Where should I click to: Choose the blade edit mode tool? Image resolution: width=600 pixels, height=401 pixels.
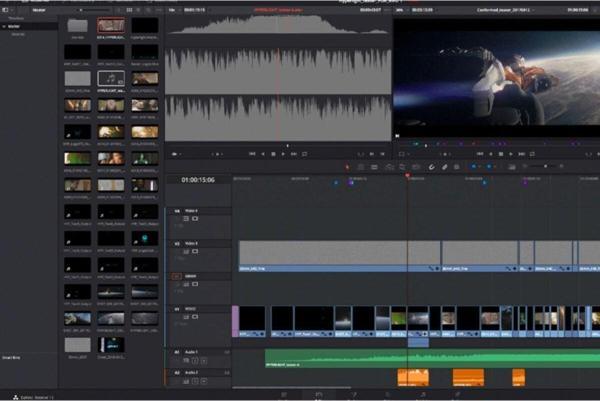coord(374,167)
